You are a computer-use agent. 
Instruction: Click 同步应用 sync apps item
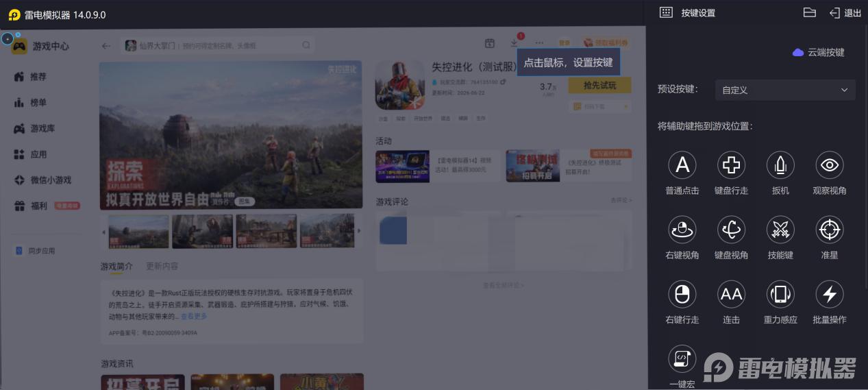[36, 251]
